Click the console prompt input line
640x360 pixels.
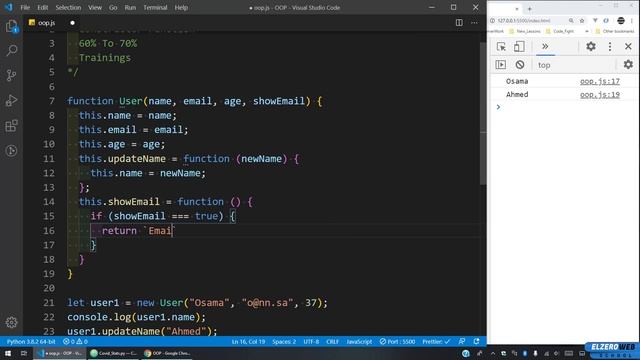(565, 107)
